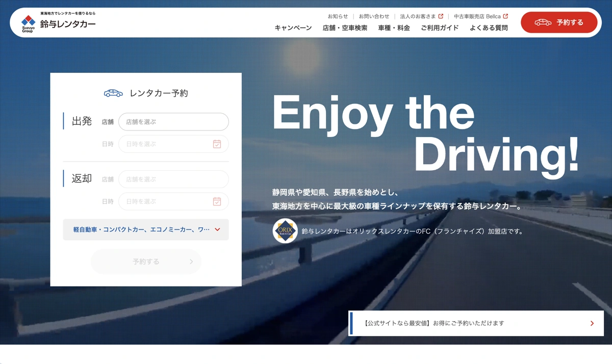Open the お問い合わせ link
Image resolution: width=612 pixels, height=364 pixels.
[374, 16]
